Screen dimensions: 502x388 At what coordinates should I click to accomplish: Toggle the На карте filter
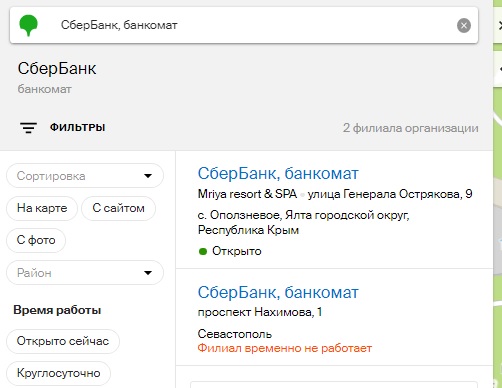tap(42, 208)
